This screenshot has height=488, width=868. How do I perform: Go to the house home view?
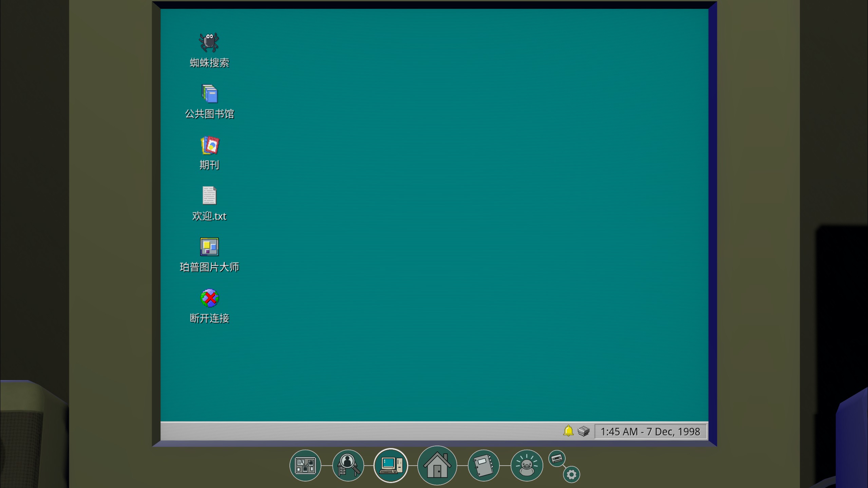point(437,465)
